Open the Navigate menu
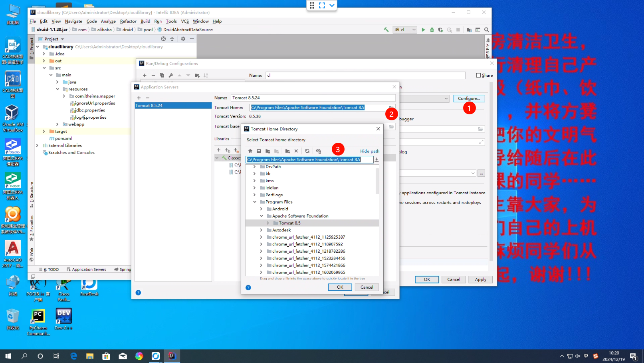 73,21
